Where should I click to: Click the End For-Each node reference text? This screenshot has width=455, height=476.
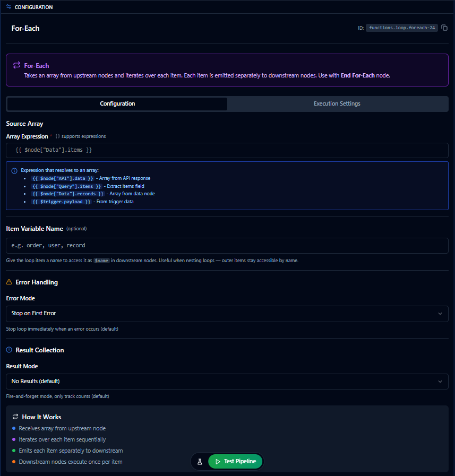(358, 75)
